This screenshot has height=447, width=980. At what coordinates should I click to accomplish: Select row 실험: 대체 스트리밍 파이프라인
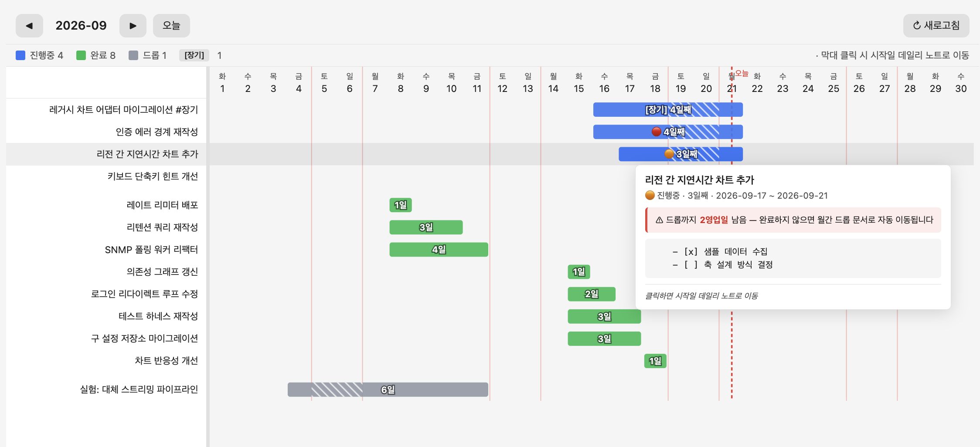pyautogui.click(x=139, y=389)
